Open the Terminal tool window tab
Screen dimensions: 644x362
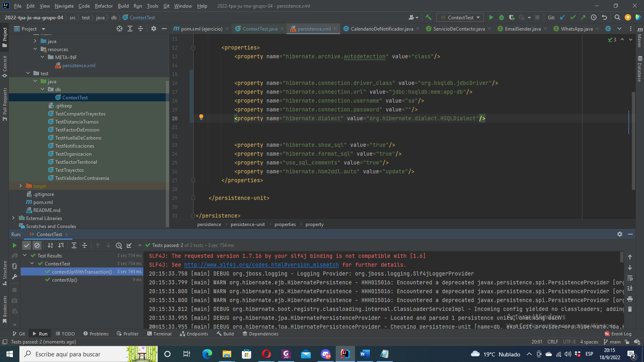point(159,334)
